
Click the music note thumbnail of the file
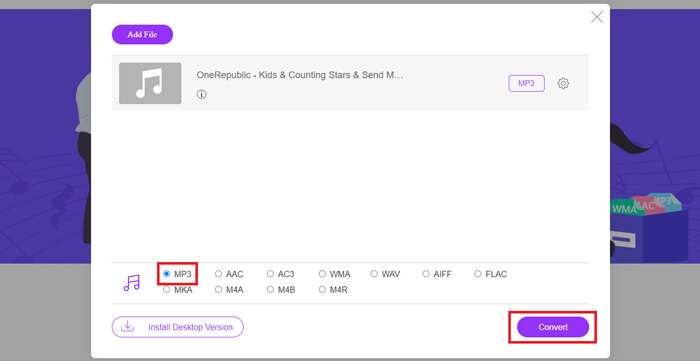click(150, 83)
